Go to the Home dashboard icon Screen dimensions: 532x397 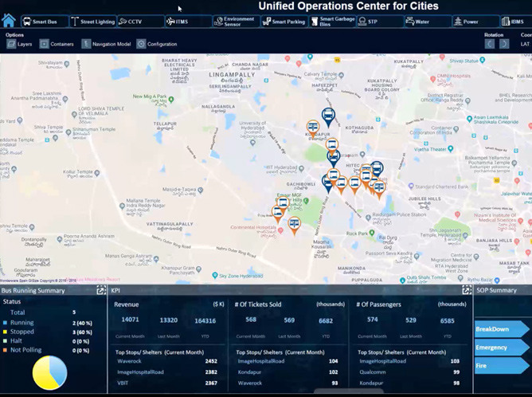[x=9, y=22]
